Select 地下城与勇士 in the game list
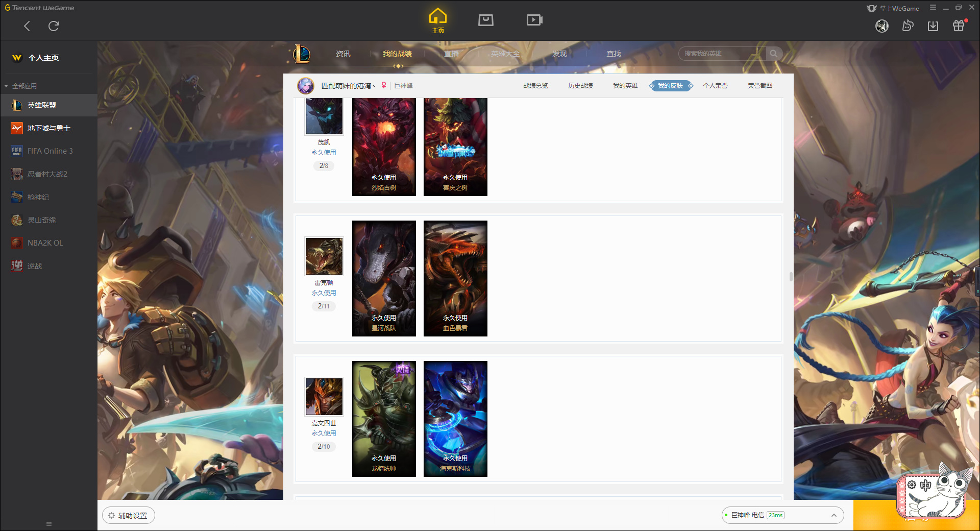This screenshot has height=531, width=980. coord(48,128)
